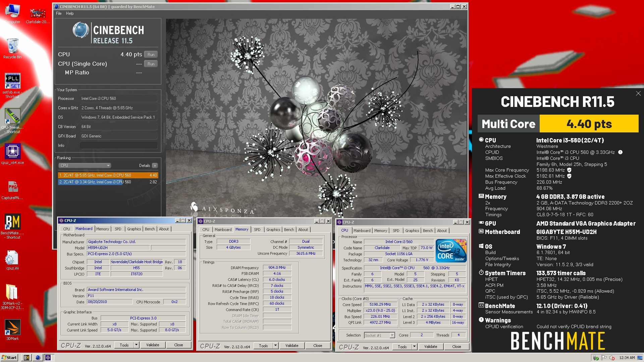The image size is (644, 362).
Task: Switch to Graphics tab in Memory CPU-Z
Action: click(273, 230)
